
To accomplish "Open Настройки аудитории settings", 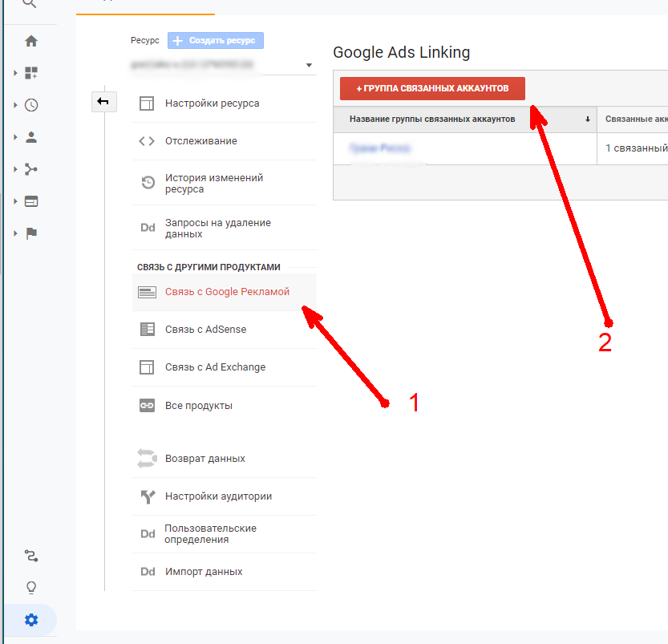I will pos(225,496).
